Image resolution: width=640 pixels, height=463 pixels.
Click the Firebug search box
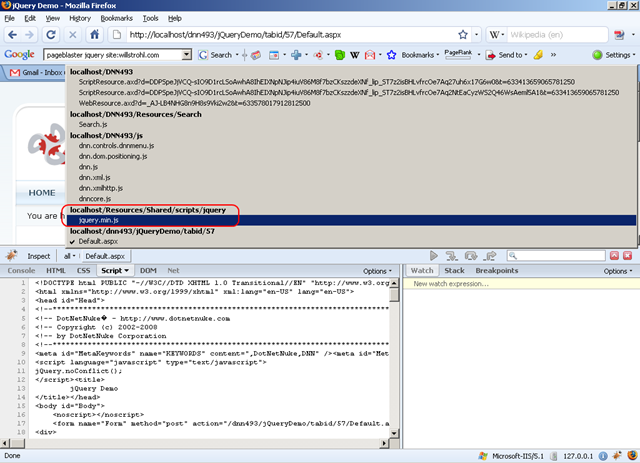pyautogui.click(x=556, y=256)
